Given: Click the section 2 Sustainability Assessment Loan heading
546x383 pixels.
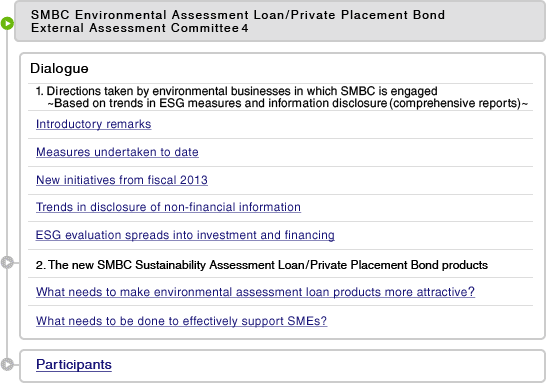Looking at the screenshot, I should click(x=262, y=265).
